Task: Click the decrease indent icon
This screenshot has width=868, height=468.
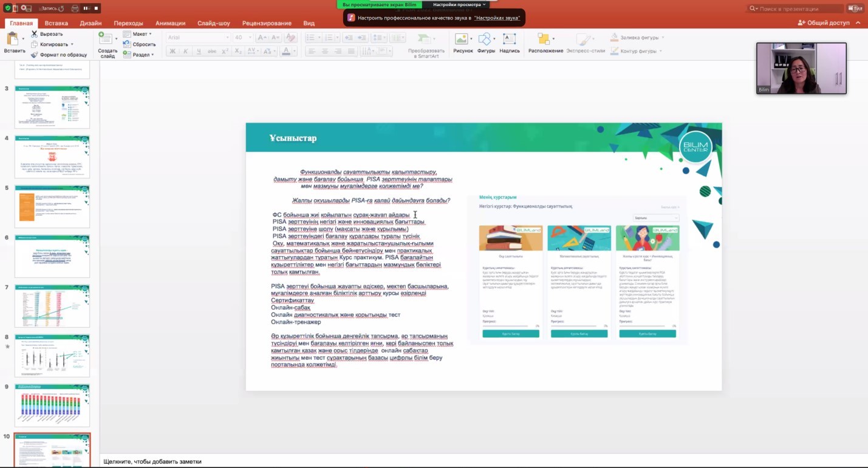Action: pos(349,38)
